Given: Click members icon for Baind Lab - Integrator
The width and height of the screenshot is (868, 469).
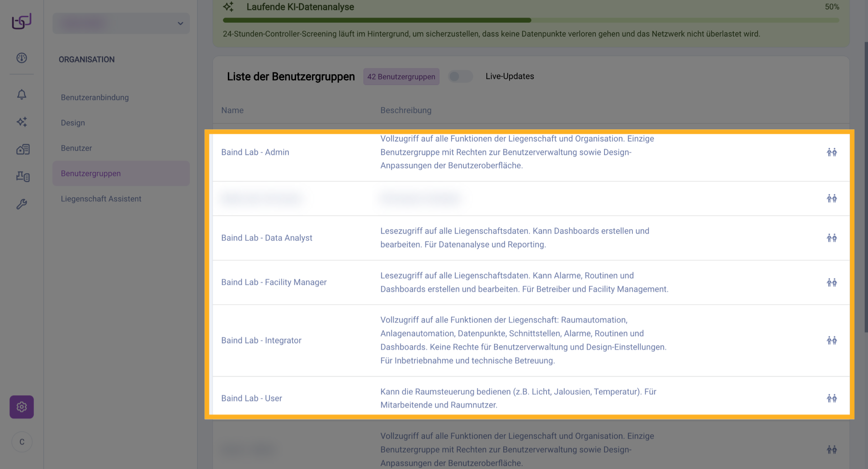Looking at the screenshot, I should [x=831, y=341].
